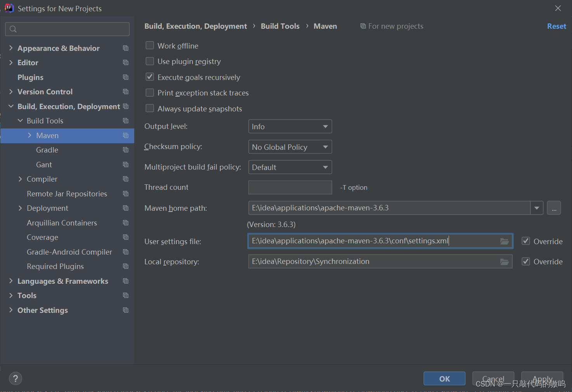Click the IntelliJ IDEA logo in title bar

(x=9, y=8)
